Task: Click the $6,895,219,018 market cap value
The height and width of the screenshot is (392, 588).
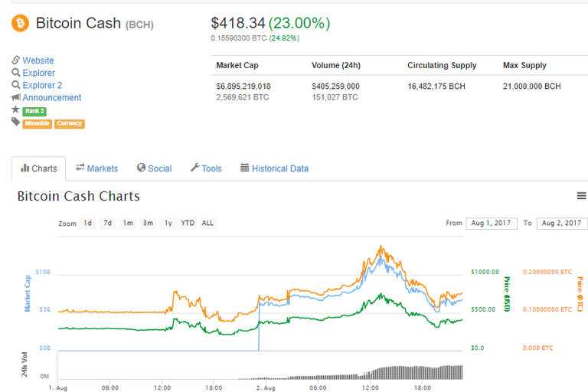Action: pyautogui.click(x=243, y=87)
